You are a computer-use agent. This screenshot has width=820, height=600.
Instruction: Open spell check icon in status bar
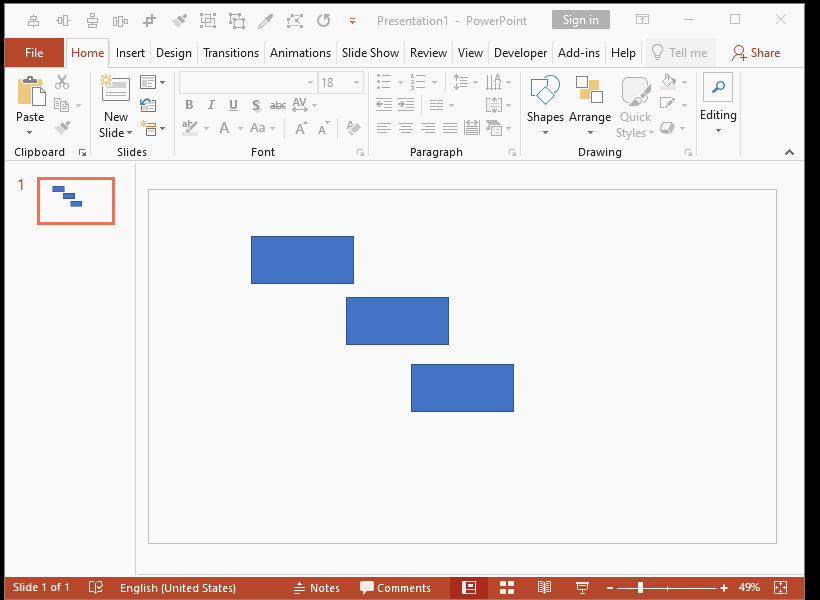pyautogui.click(x=96, y=587)
